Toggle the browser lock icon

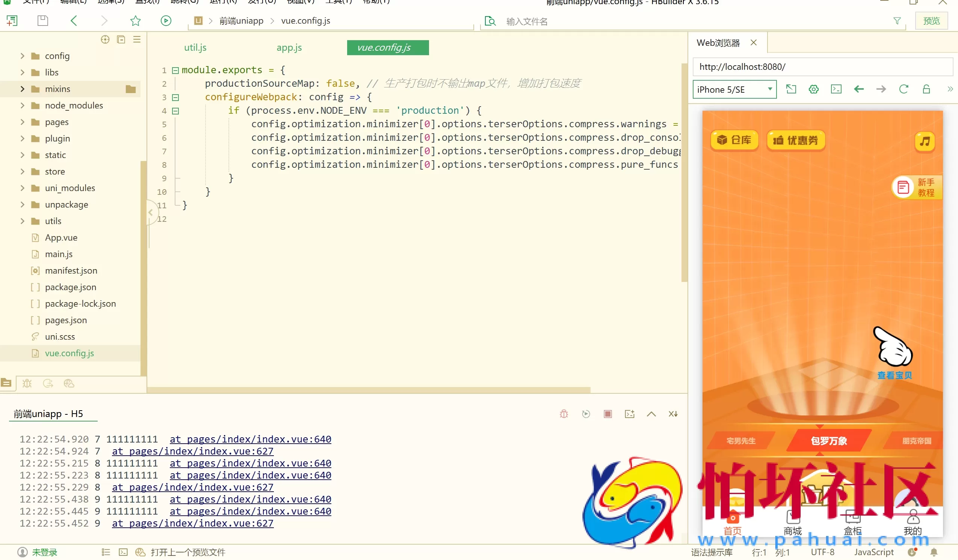click(x=926, y=89)
